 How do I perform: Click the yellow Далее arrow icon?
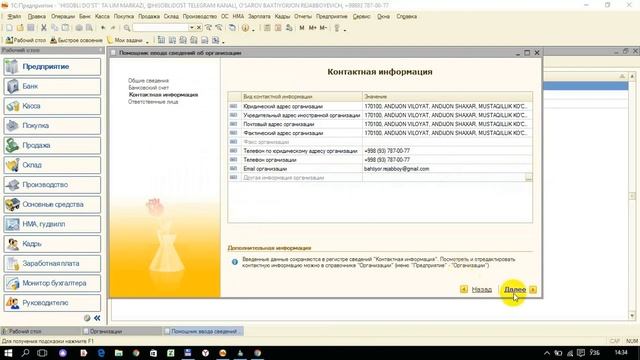tap(533, 289)
